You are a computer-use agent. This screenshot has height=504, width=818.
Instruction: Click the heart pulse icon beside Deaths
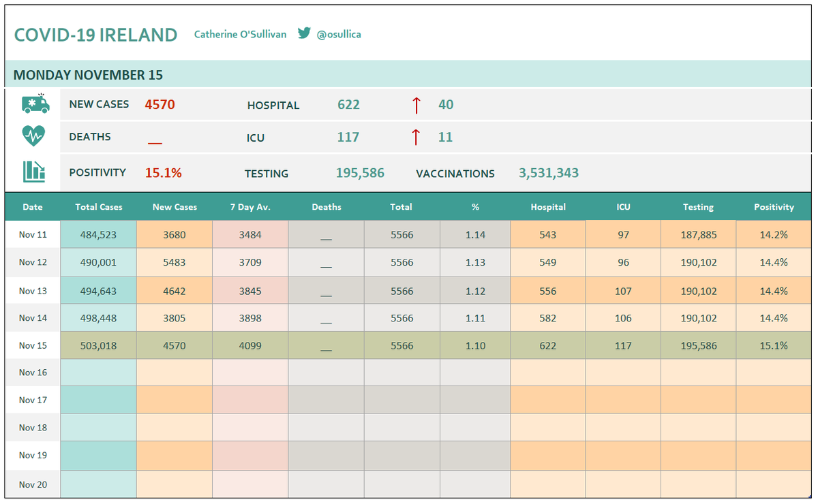(33, 136)
